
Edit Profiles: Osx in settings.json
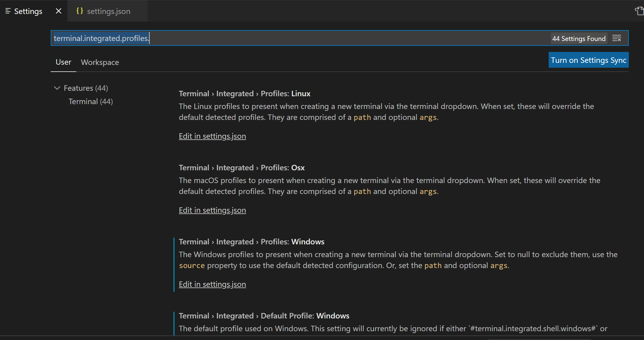click(x=212, y=210)
